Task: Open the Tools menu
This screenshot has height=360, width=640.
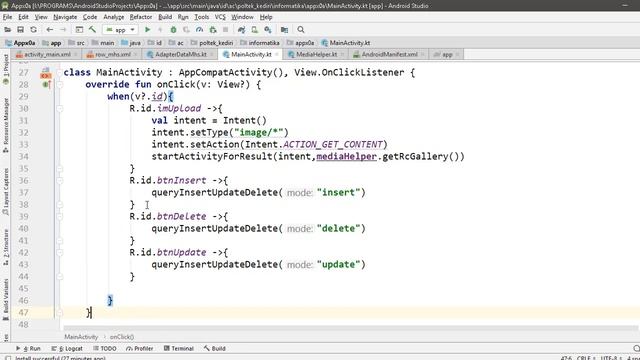Action: [202, 17]
